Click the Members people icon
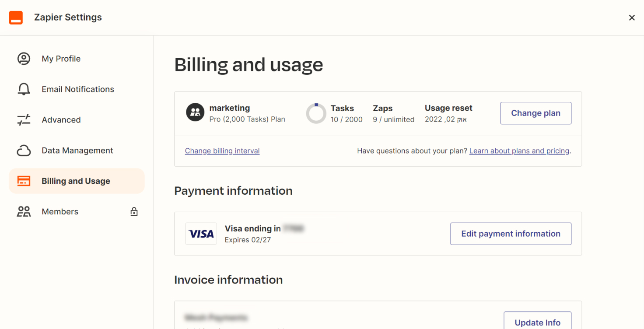 pos(24,212)
